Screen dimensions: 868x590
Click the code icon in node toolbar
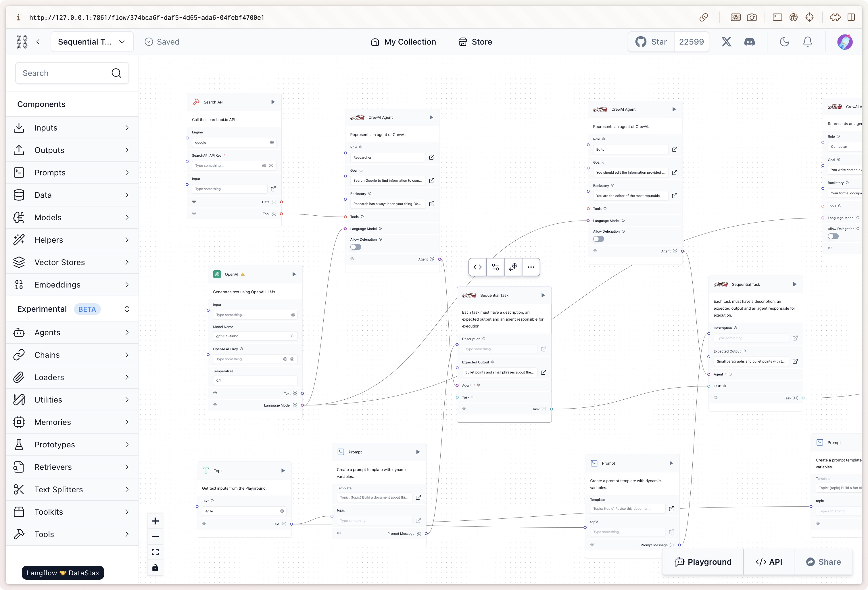[477, 267]
